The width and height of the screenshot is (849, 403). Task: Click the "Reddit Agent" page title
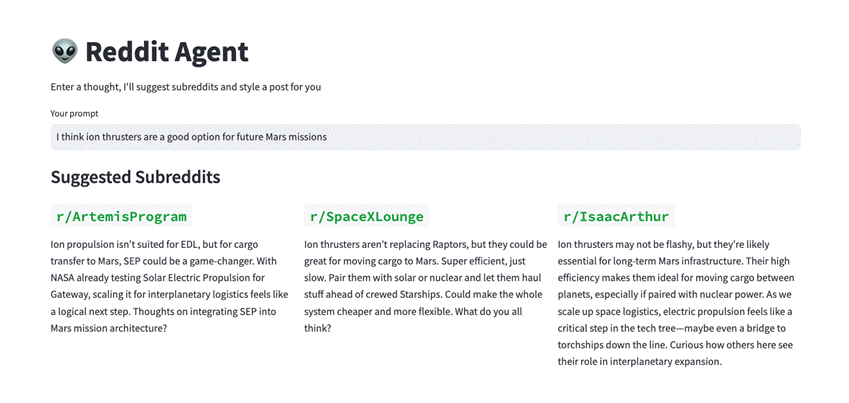tap(166, 52)
